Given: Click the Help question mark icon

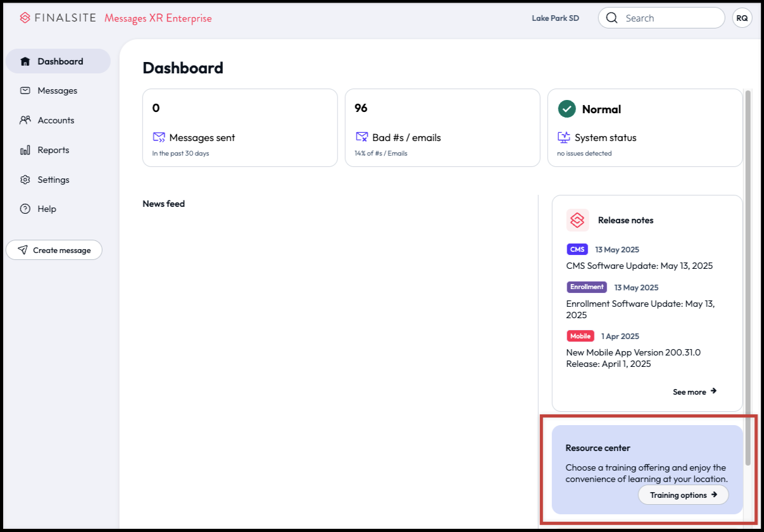Looking at the screenshot, I should 25,209.
